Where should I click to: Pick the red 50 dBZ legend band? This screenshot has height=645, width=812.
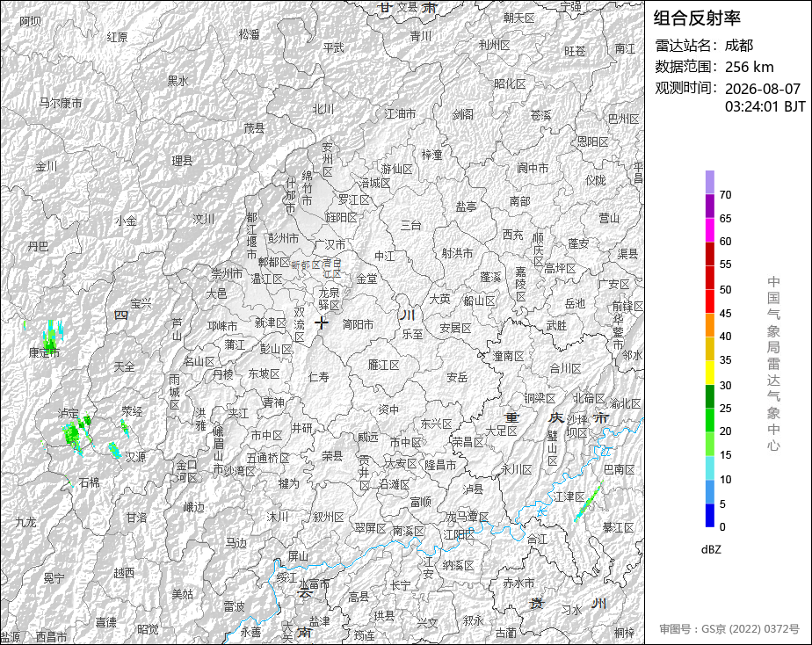pos(710,278)
